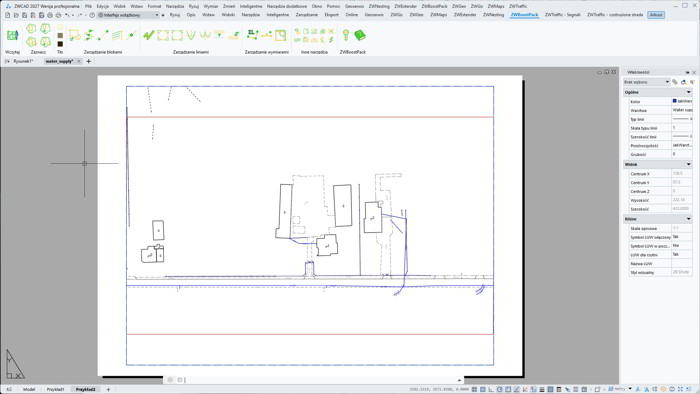Click first icon in Zarządzanie blokami group

tap(75, 35)
